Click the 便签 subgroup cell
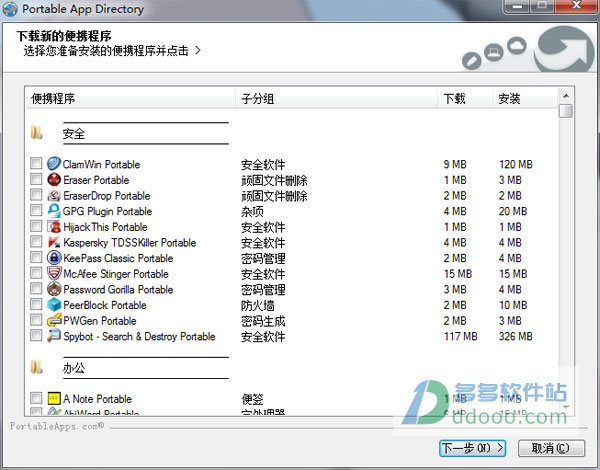This screenshot has height=470, width=600. tap(252, 399)
